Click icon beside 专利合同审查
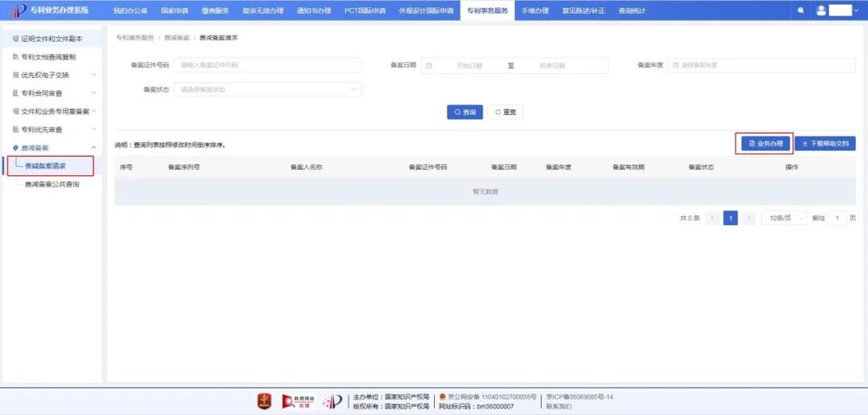The width and height of the screenshot is (868, 415). pos(15,93)
